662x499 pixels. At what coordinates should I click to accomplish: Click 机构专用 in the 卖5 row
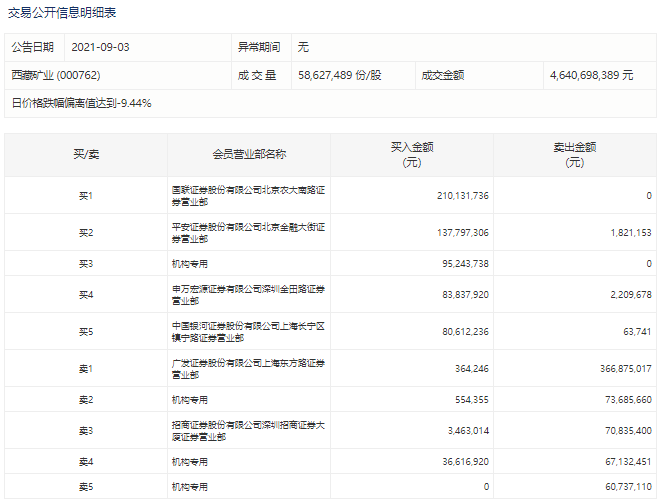[x=190, y=487]
